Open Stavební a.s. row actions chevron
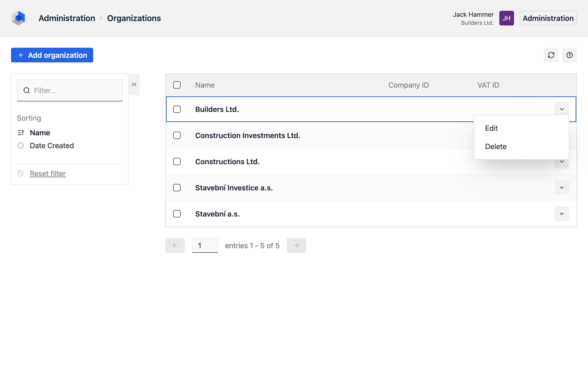Screen dimensions: 588x367 click(x=562, y=214)
